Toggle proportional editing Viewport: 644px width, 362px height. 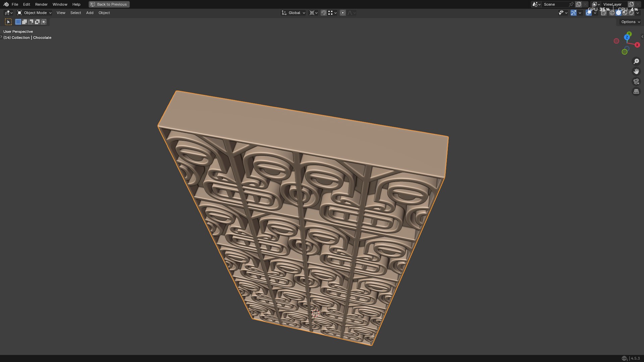(x=342, y=13)
